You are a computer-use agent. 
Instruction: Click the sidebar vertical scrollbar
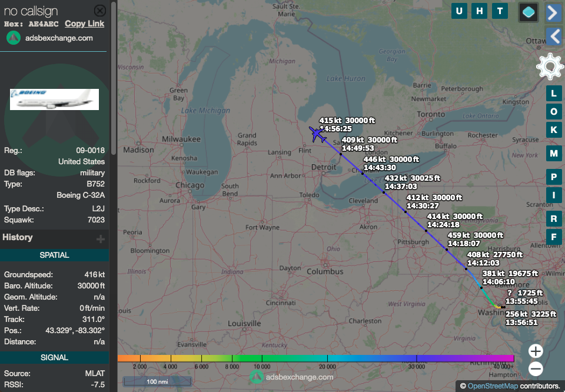(x=114, y=78)
